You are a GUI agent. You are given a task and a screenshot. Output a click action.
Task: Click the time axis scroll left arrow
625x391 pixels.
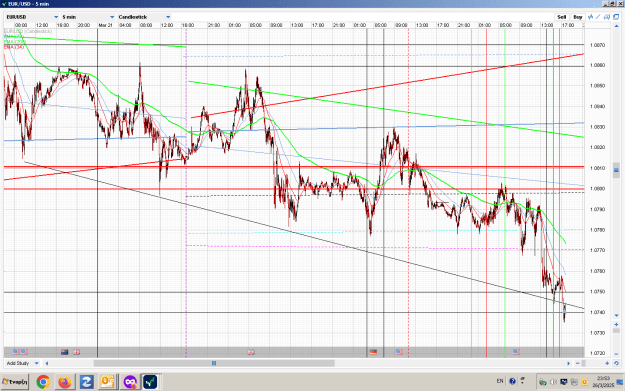pos(47,363)
